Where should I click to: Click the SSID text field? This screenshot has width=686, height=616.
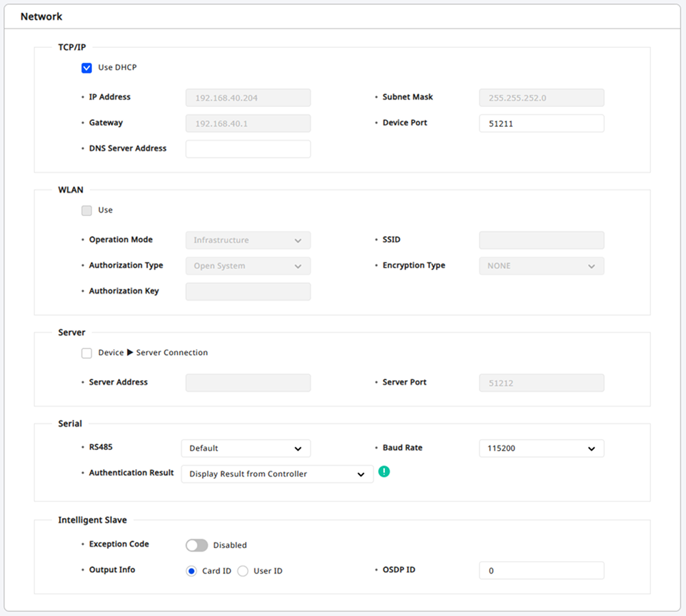pyautogui.click(x=541, y=241)
